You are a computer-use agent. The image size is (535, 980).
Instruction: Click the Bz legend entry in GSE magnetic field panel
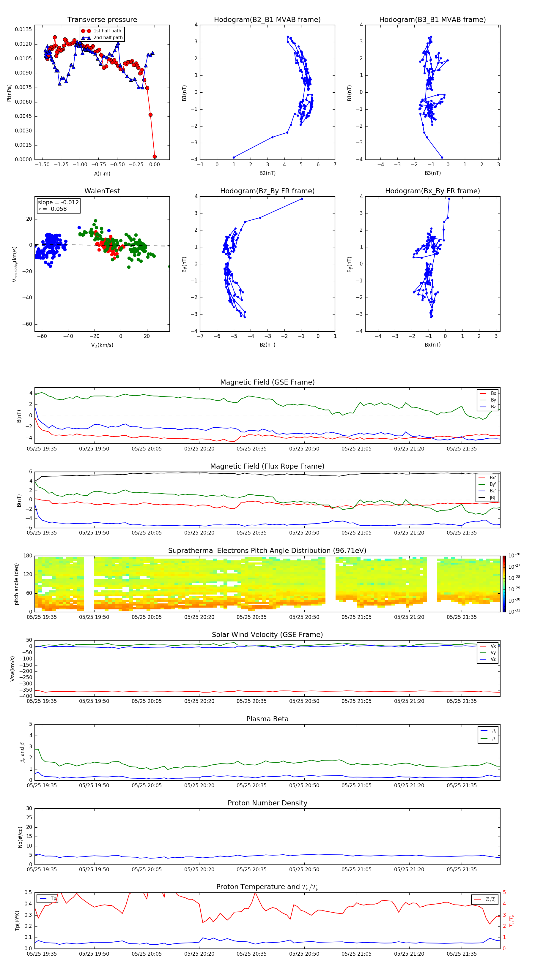tap(488, 407)
